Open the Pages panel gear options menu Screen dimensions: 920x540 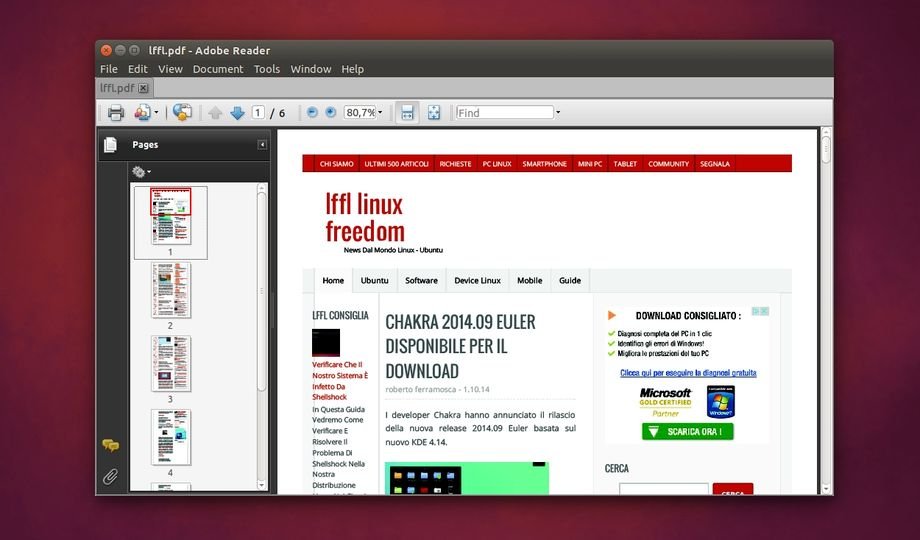(x=142, y=172)
